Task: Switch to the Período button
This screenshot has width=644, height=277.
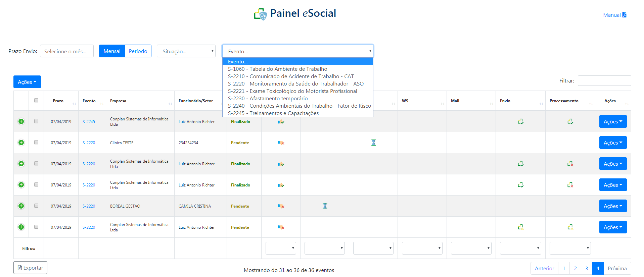Action: point(138,51)
